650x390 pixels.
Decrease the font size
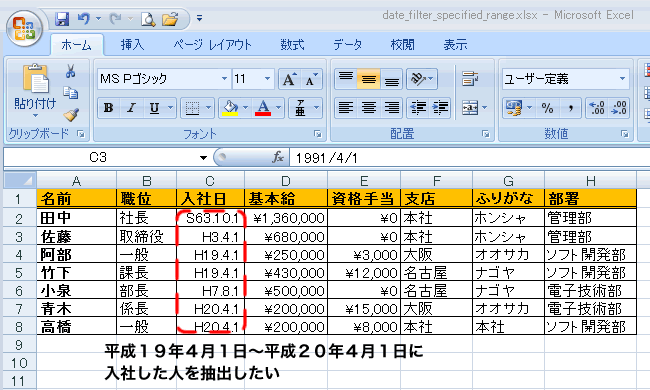pyautogui.click(x=311, y=79)
